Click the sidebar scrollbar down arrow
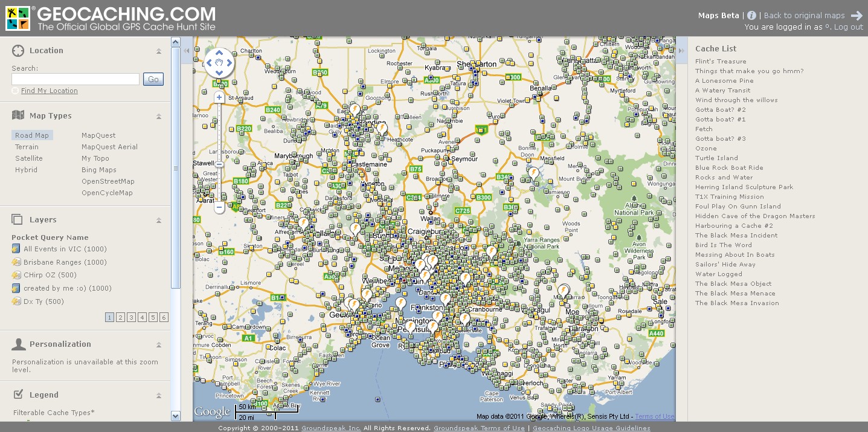 176,416
